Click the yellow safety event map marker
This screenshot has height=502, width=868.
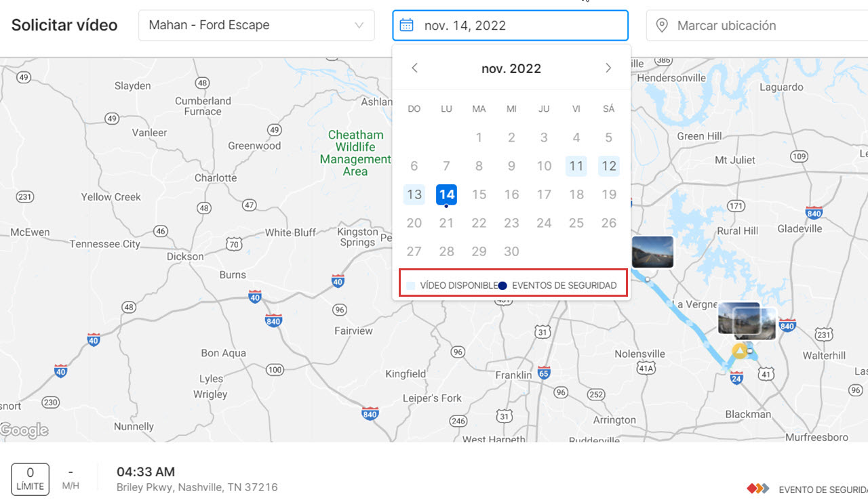coord(739,351)
